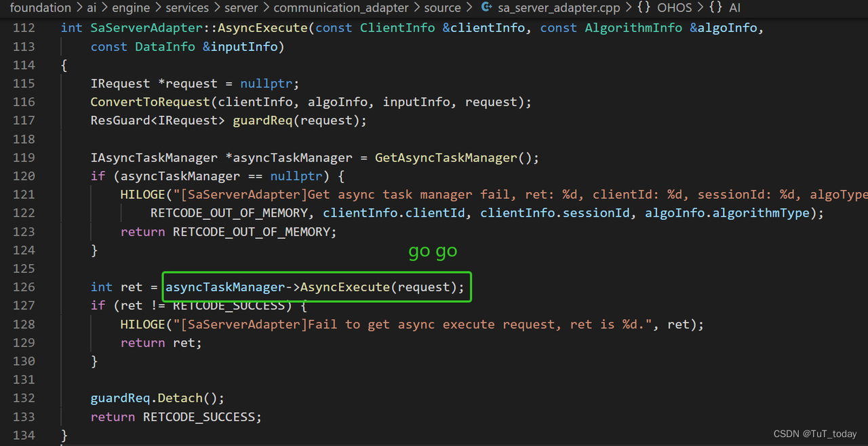Click 'int ret' declaration on line 126
This screenshot has height=446, width=868.
pyautogui.click(x=116, y=287)
